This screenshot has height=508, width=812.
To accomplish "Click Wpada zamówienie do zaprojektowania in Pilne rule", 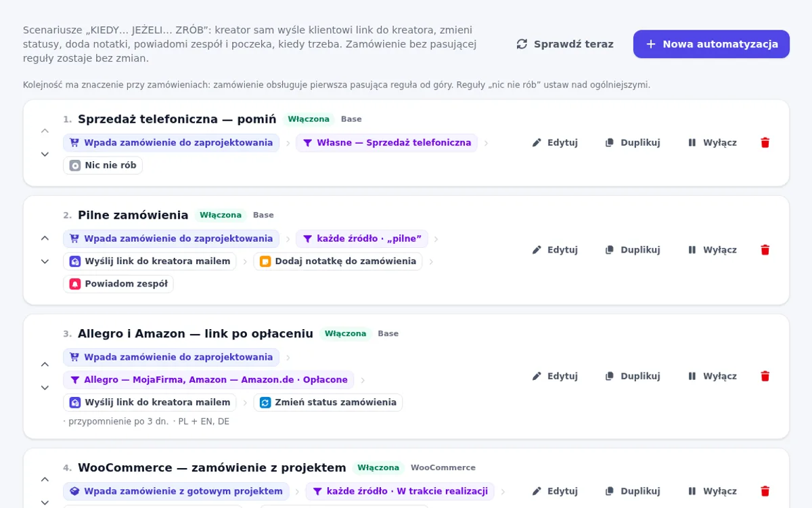I will (x=171, y=238).
